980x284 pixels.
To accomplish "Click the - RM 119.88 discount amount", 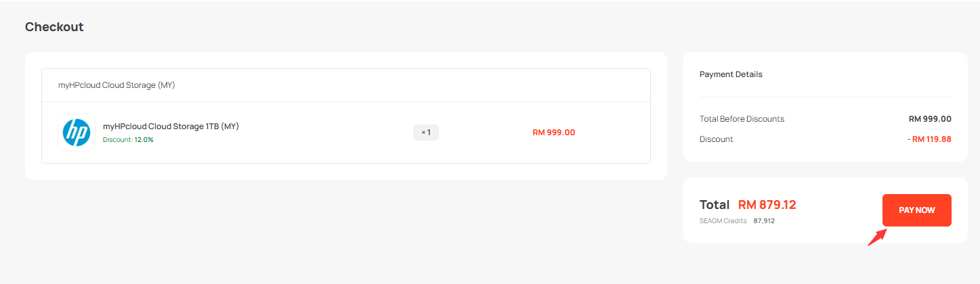I will (929, 139).
